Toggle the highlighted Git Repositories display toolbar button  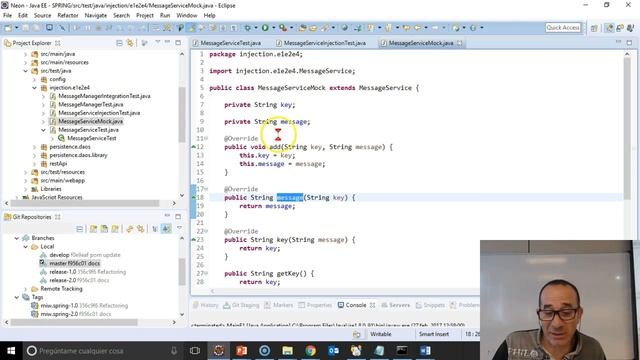pyautogui.click(x=166, y=229)
